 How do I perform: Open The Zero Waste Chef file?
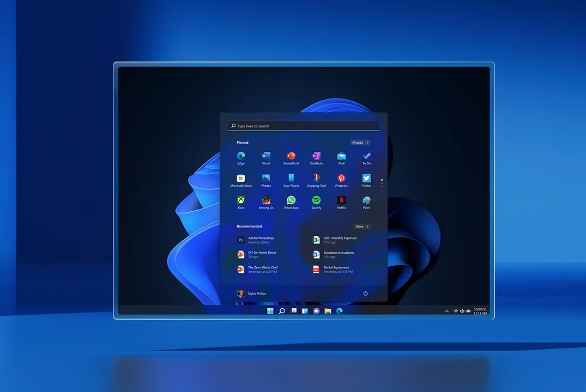(x=258, y=269)
